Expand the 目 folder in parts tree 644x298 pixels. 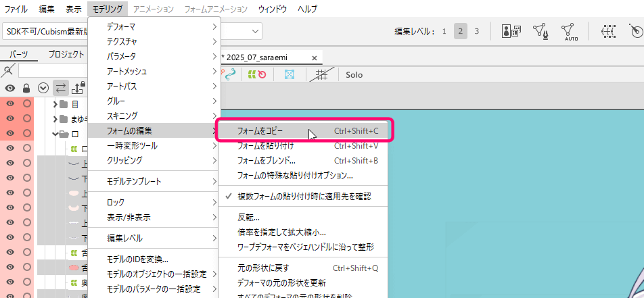click(54, 104)
